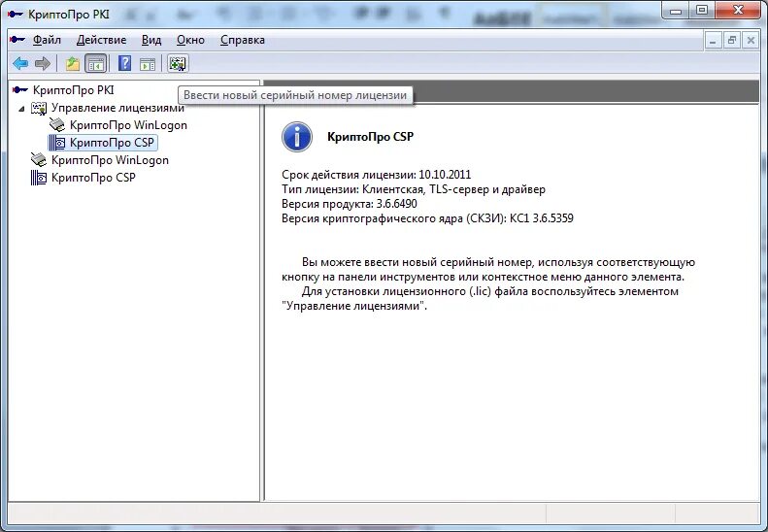This screenshot has height=532, width=768.
Task: Close the КриптоПро PKI main window
Action: [738, 11]
